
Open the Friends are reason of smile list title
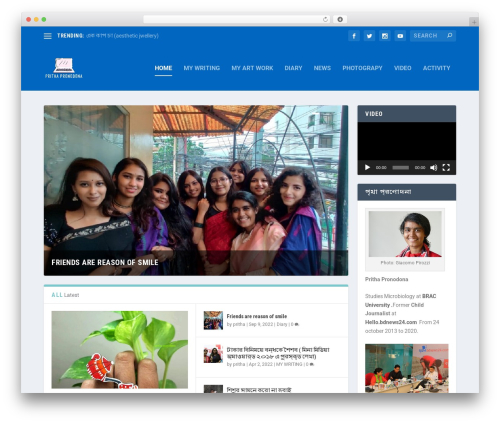(257, 316)
